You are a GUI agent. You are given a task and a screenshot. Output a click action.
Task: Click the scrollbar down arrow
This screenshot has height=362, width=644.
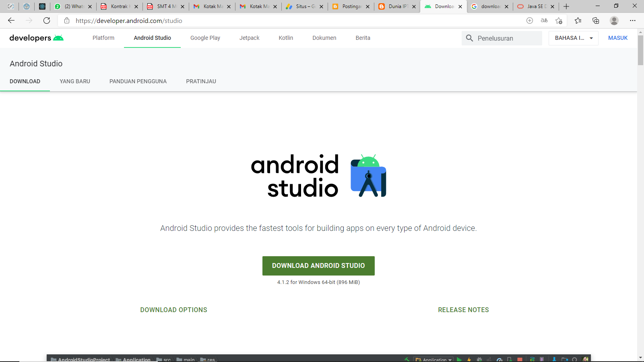640,358
